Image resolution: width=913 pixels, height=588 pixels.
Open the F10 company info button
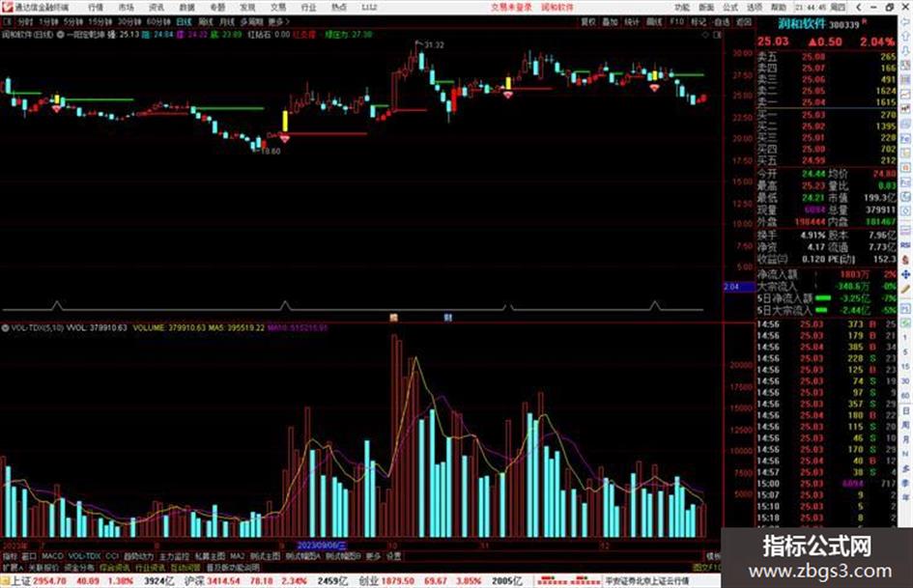pyautogui.click(x=676, y=21)
